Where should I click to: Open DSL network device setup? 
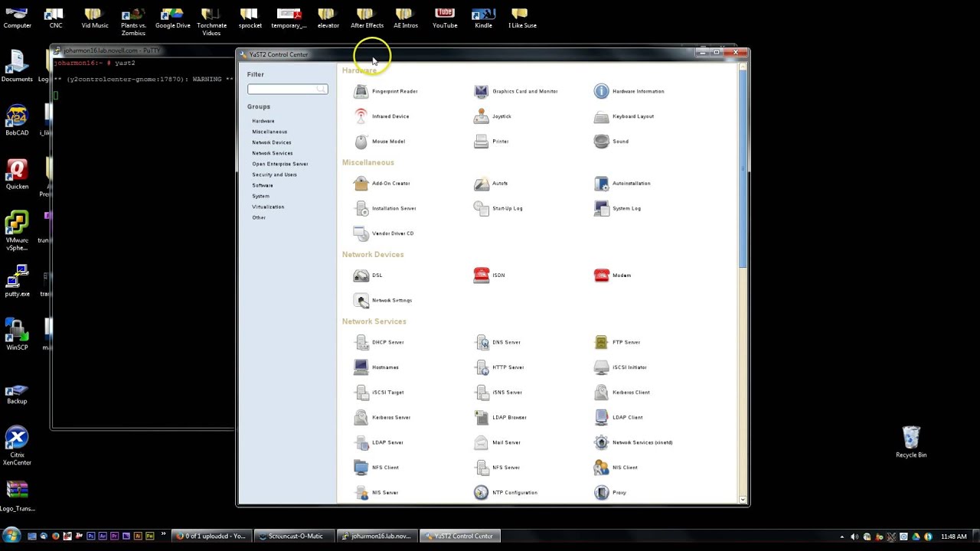click(368, 275)
